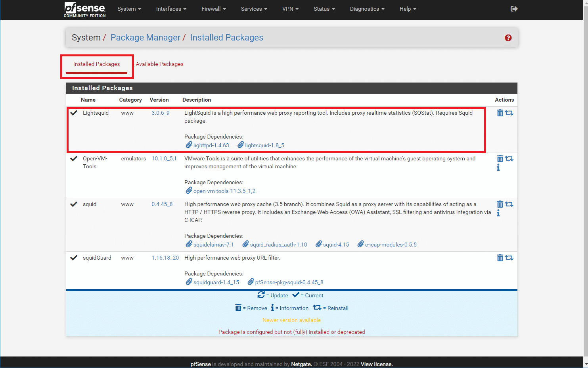Screen dimensions: 588x368
Task: Remove the squidGuard package
Action: point(500,258)
